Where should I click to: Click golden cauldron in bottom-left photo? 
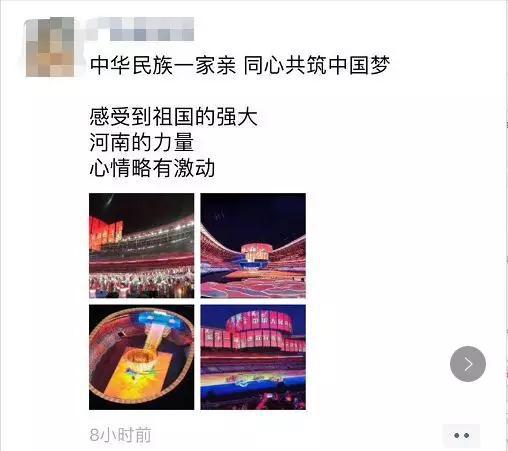tap(141, 359)
